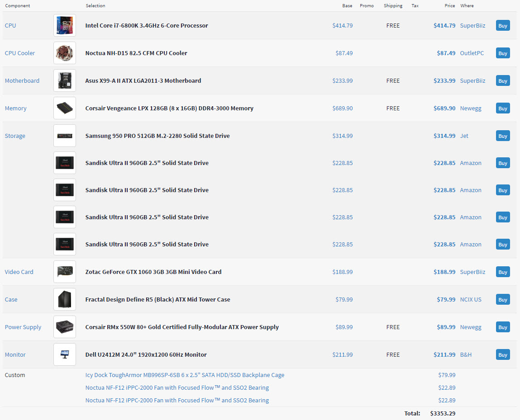This screenshot has height=420, width=520.
Task: Open the Fractal Design Define R5 case image
Action: tap(64, 300)
